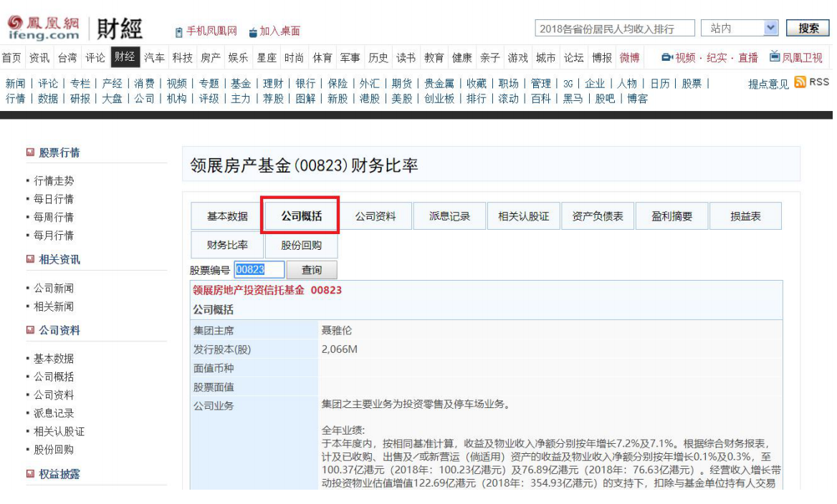
Task: Open 博客 in the finance sub-navigation
Action: point(637,99)
